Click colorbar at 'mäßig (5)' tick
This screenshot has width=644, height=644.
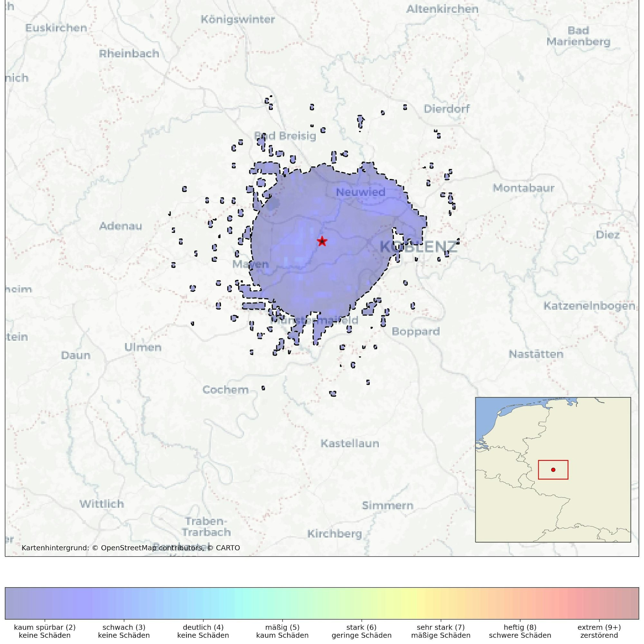click(x=282, y=603)
